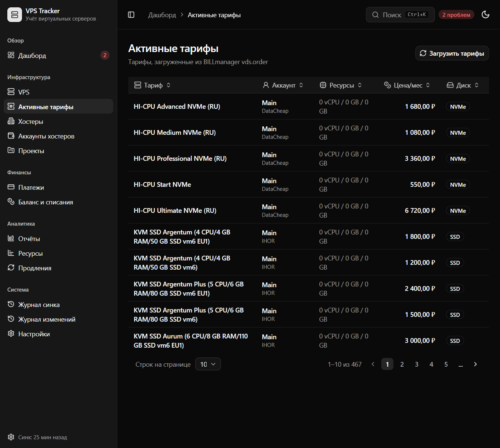
Task: Click the user icon in the Аккаунт header
Action: click(x=266, y=85)
